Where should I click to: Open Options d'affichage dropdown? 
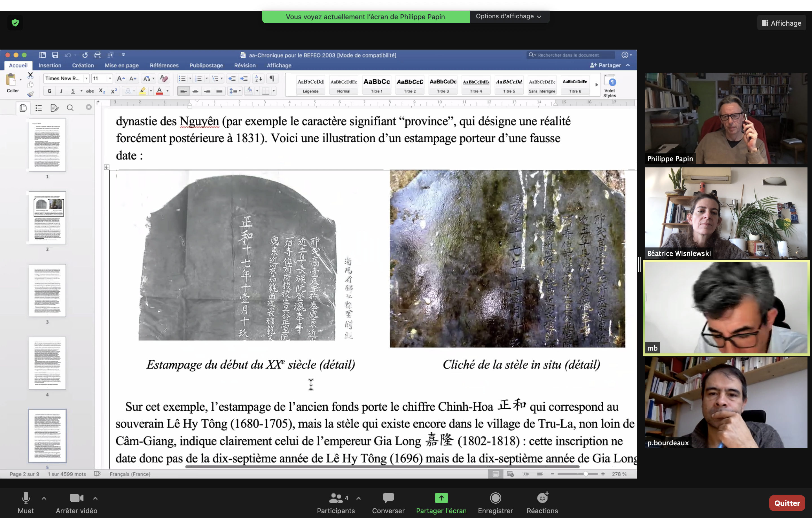tap(509, 17)
